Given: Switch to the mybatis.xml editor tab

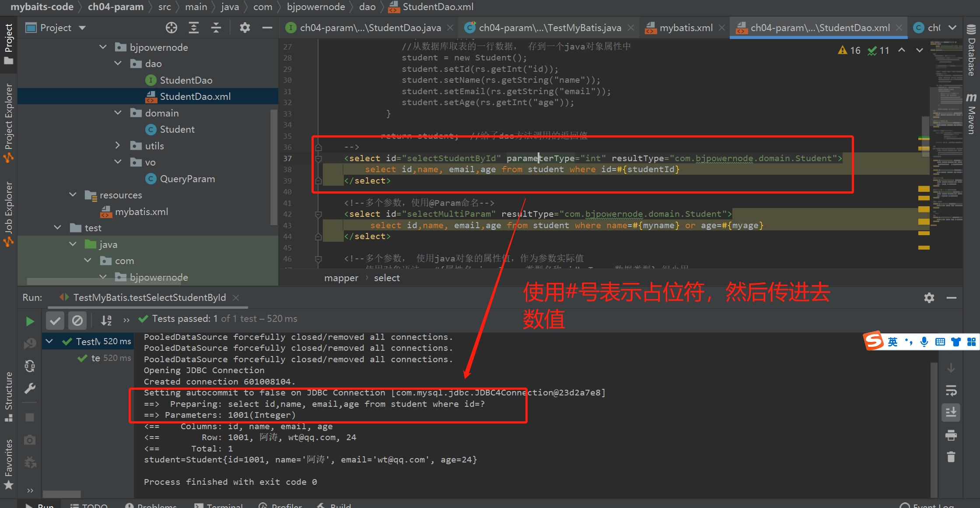Looking at the screenshot, I should [x=686, y=28].
